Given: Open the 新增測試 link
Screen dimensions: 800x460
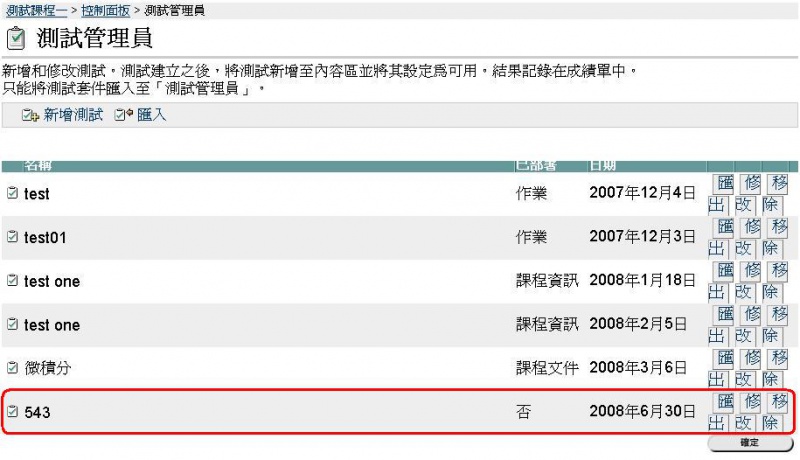Looking at the screenshot, I should pos(73,116).
